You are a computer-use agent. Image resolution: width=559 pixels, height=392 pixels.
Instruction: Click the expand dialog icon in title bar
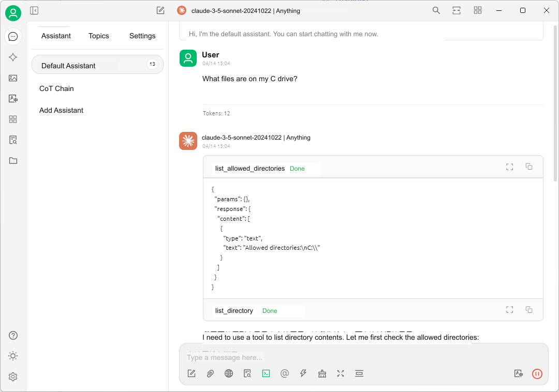[457, 11]
